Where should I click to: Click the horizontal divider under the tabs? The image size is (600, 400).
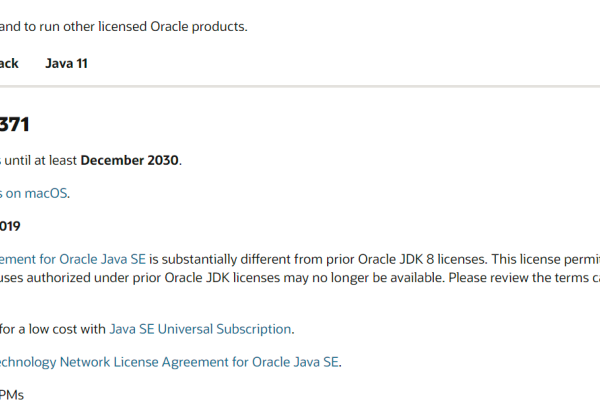click(x=300, y=86)
